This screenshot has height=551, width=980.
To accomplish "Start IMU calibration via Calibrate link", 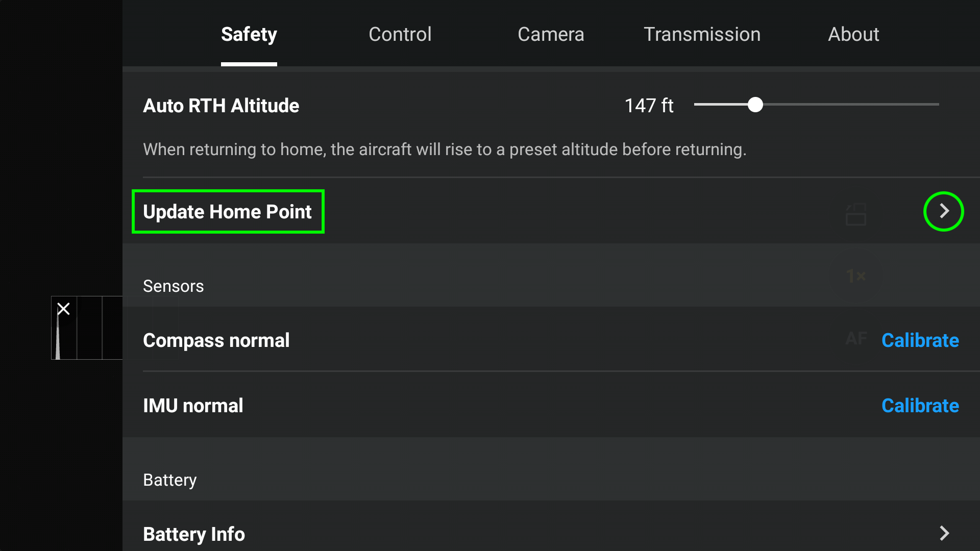I will point(920,406).
